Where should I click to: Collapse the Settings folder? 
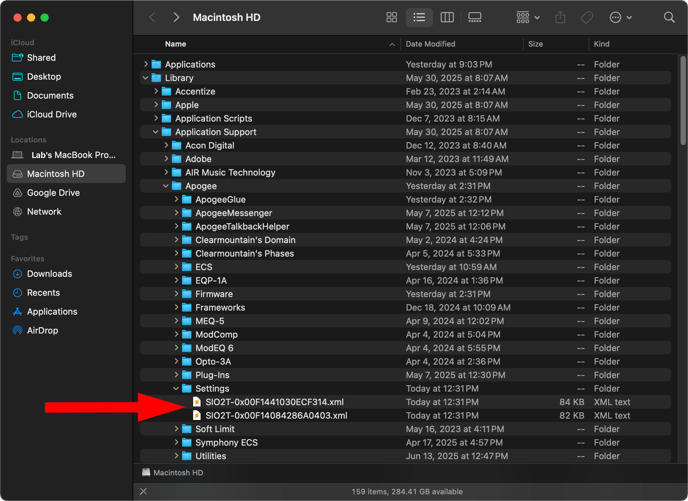(x=176, y=388)
